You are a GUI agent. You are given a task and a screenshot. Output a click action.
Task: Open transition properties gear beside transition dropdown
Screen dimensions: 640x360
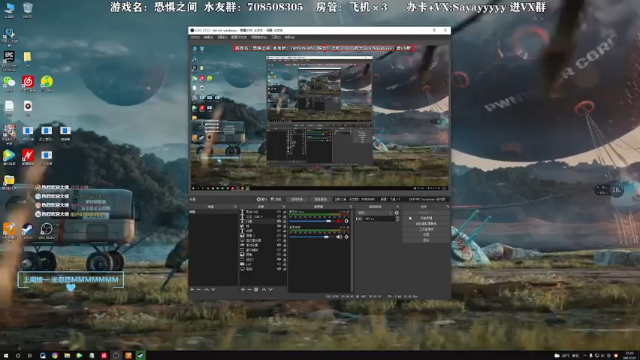[x=396, y=213]
